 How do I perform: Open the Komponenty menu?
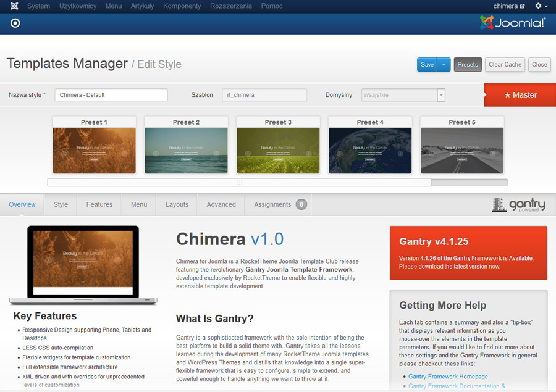182,6
